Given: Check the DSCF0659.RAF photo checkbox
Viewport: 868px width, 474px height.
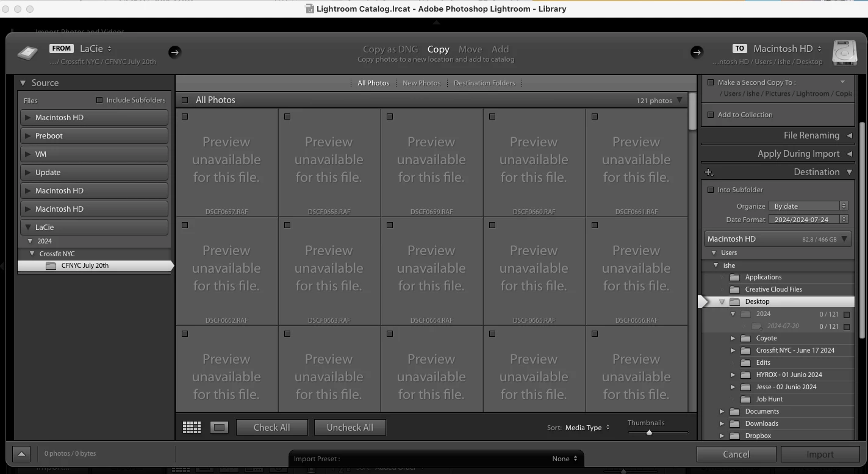Looking at the screenshot, I should [390, 117].
